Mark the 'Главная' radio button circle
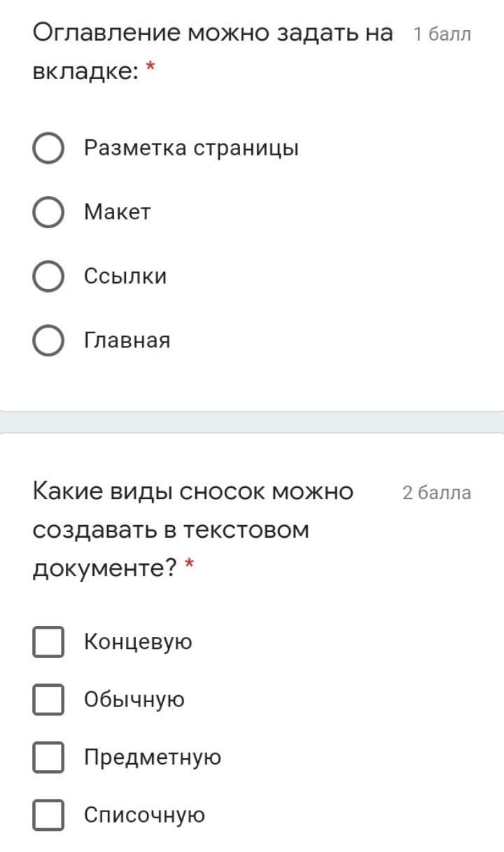The image size is (504, 852). [49, 341]
